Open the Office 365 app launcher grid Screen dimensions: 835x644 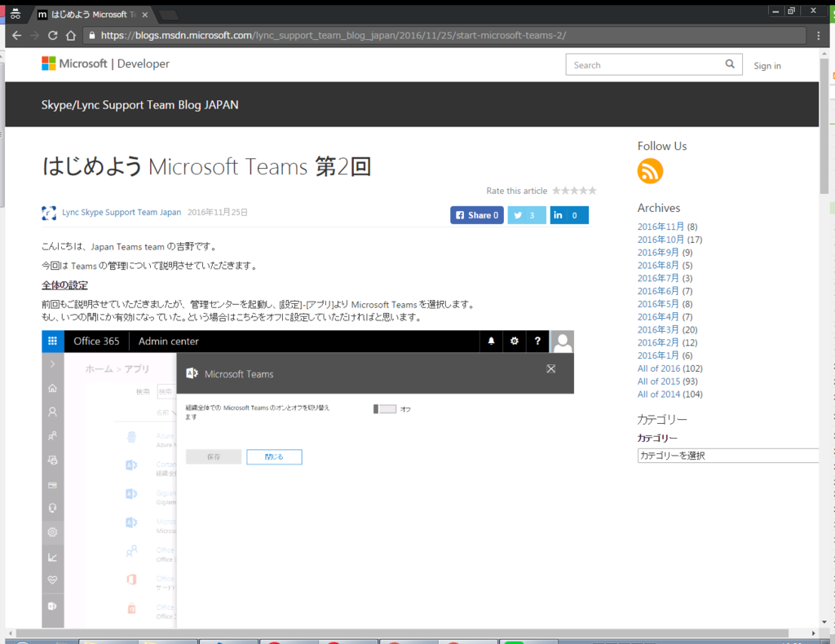click(x=53, y=342)
